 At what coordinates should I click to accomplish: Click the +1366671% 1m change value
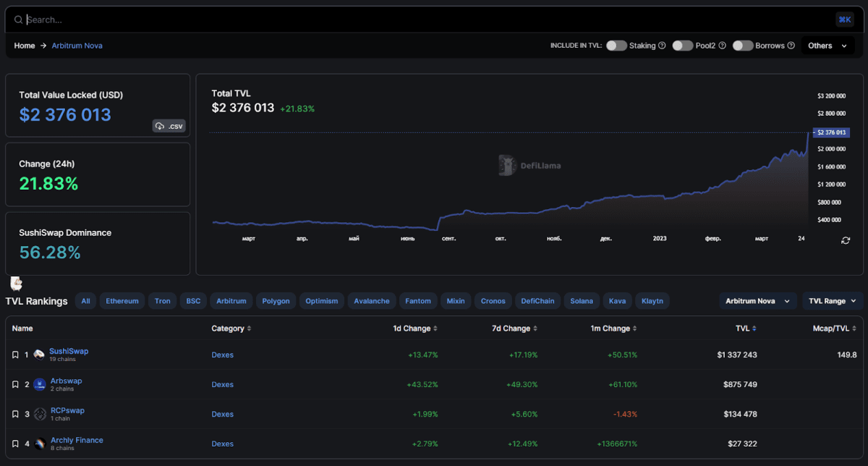point(617,444)
